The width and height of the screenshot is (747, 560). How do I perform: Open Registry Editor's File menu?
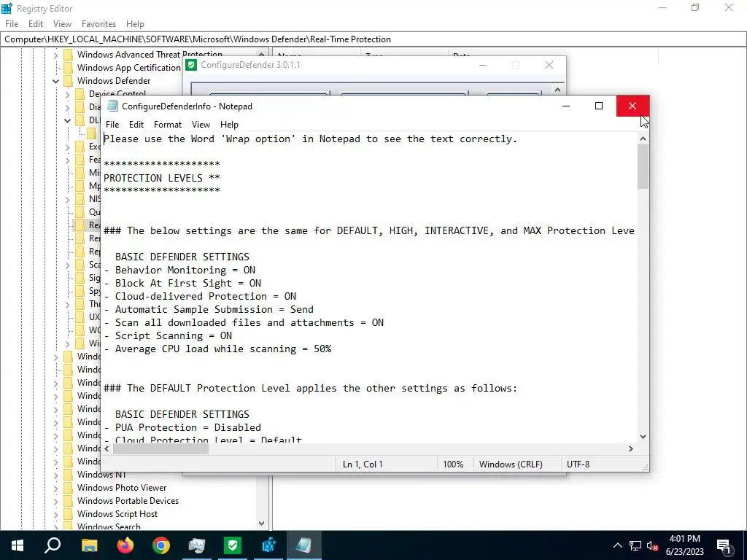(12, 24)
